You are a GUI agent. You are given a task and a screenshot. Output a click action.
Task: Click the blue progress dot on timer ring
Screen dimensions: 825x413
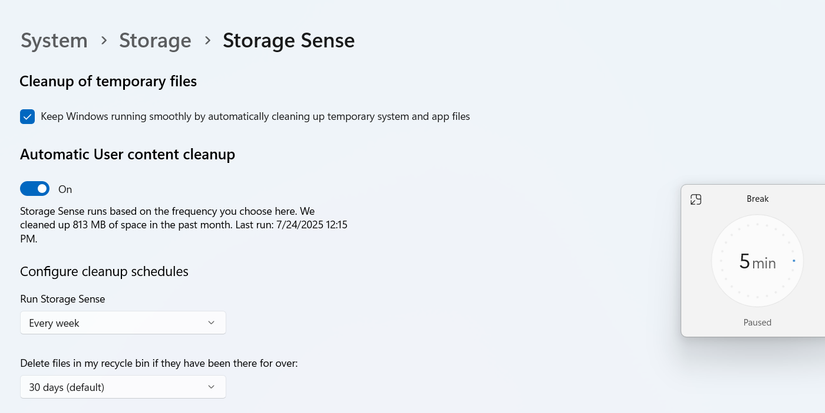[794, 261]
